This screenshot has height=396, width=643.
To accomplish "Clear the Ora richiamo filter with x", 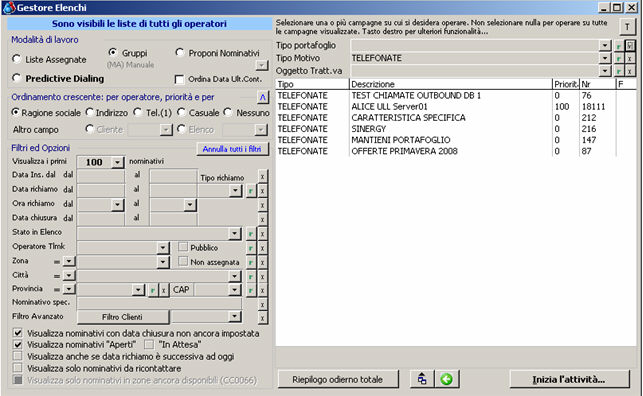I will click(262, 205).
